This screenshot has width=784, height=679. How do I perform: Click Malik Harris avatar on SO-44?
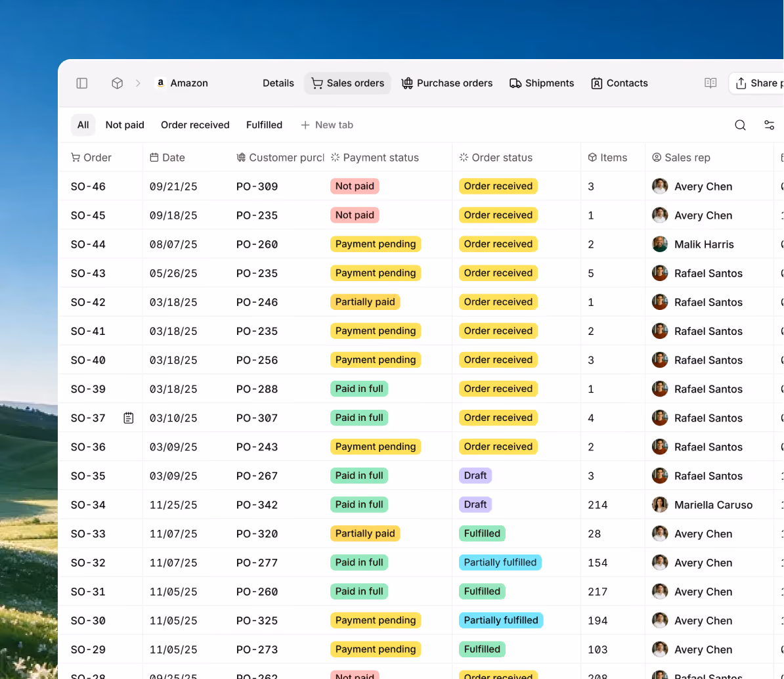pos(660,244)
